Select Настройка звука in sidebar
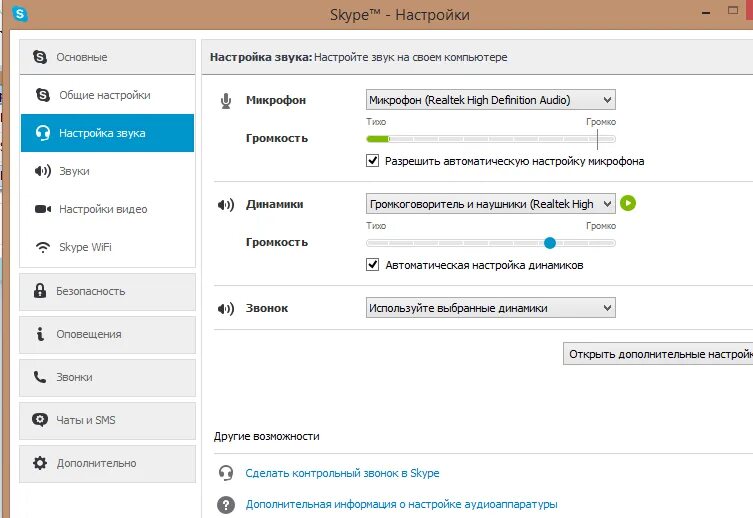753x518 pixels. 108,133
